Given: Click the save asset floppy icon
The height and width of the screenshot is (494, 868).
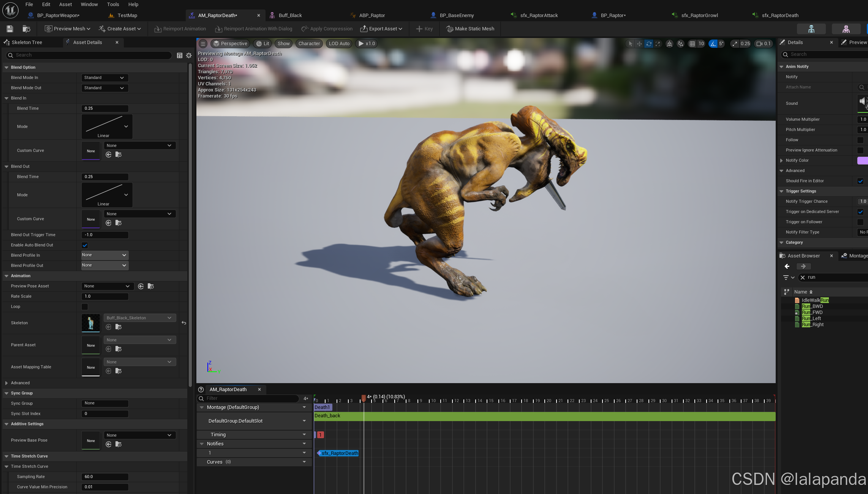Looking at the screenshot, I should point(10,29).
